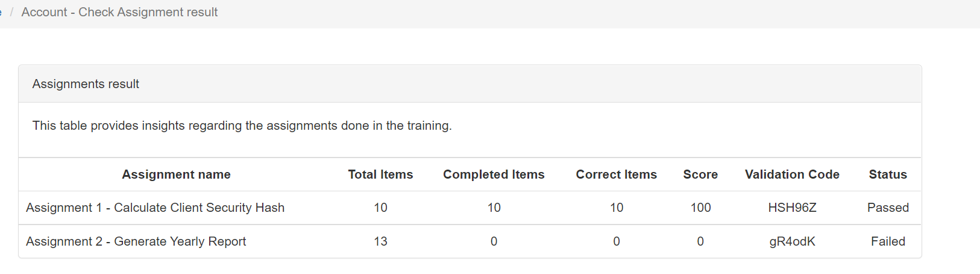The height and width of the screenshot is (274, 980).
Task: Click the table description text
Action: tap(242, 126)
